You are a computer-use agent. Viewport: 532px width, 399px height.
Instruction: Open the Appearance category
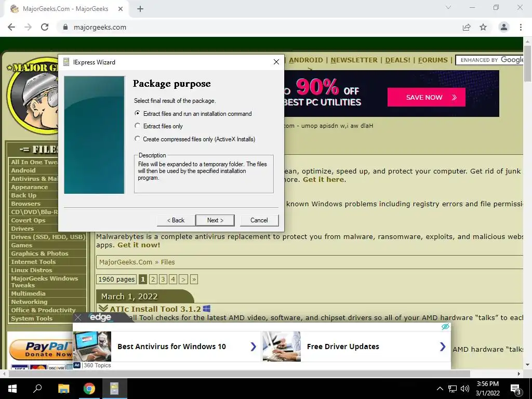29,187
